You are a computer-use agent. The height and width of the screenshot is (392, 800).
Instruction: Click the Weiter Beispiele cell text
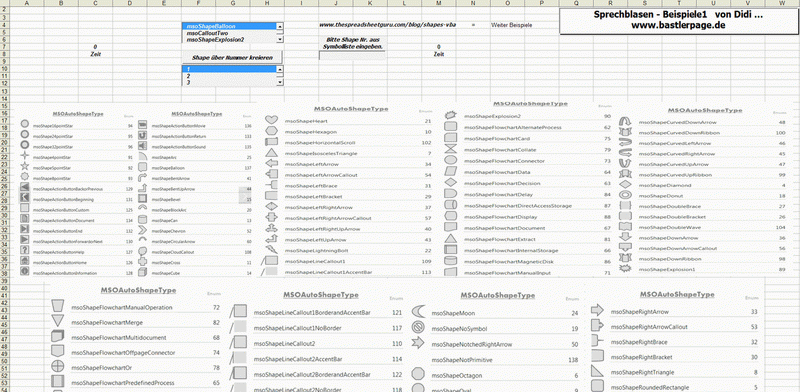coord(511,24)
